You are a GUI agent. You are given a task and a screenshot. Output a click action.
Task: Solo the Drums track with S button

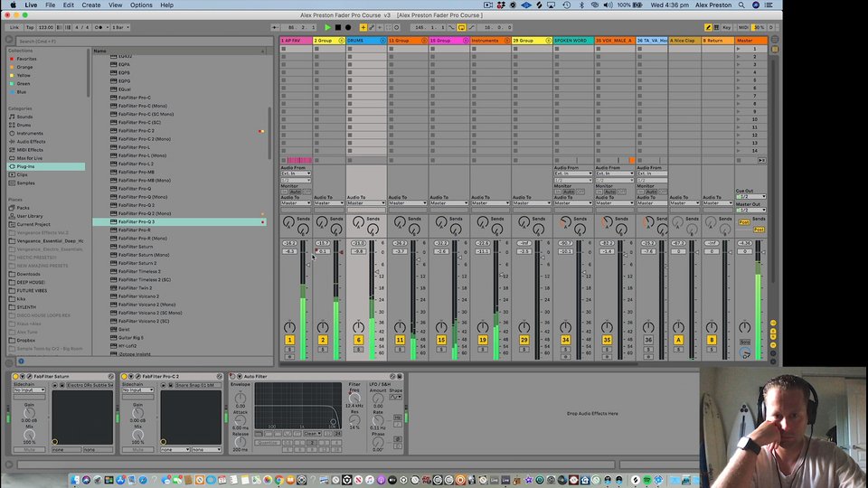(359, 350)
